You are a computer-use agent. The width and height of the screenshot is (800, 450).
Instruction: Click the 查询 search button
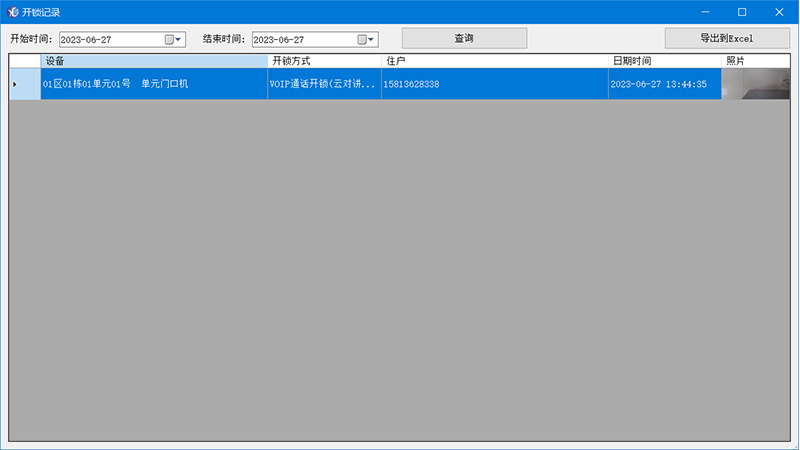[464, 38]
